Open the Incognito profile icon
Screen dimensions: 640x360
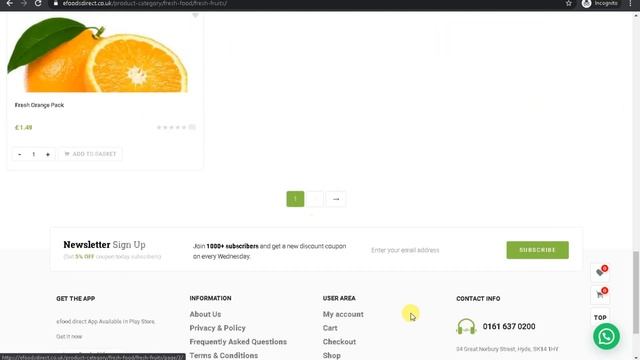point(587,3)
